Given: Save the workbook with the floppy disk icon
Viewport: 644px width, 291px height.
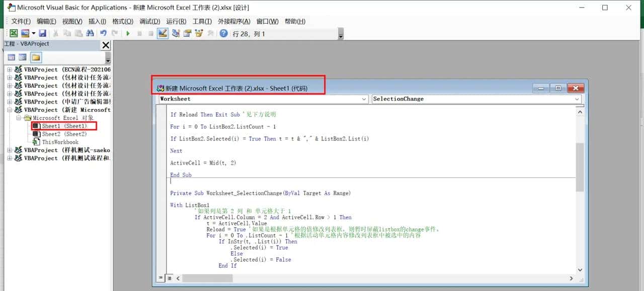Looking at the screenshot, I should (43, 33).
